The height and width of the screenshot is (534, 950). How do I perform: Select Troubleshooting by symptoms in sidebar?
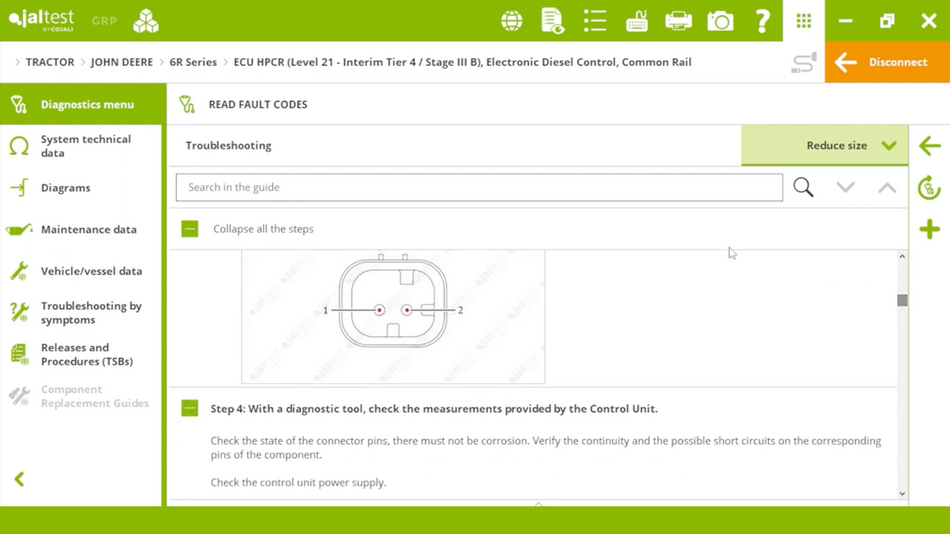[x=90, y=313]
